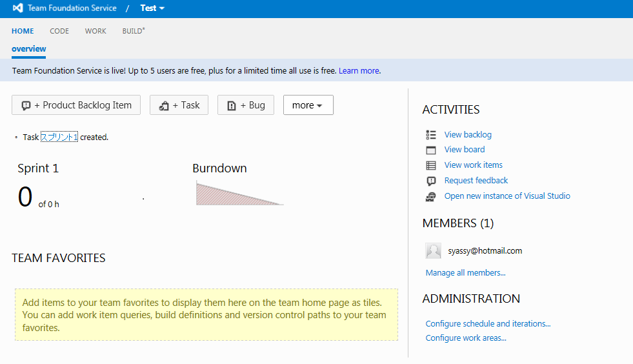Click the View backlog list icon
Screen dimensions: 633x364
431,135
